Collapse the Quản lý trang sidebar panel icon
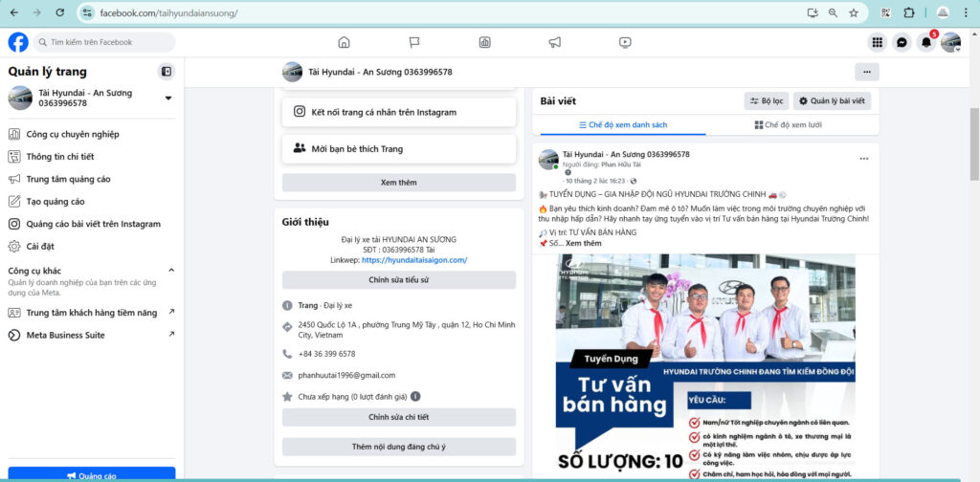The height and width of the screenshot is (482, 980). click(167, 71)
